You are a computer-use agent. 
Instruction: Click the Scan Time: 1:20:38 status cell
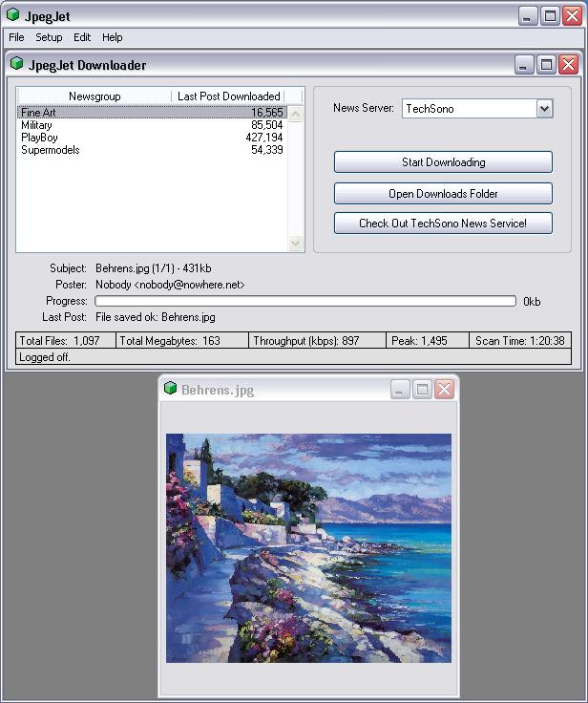520,340
